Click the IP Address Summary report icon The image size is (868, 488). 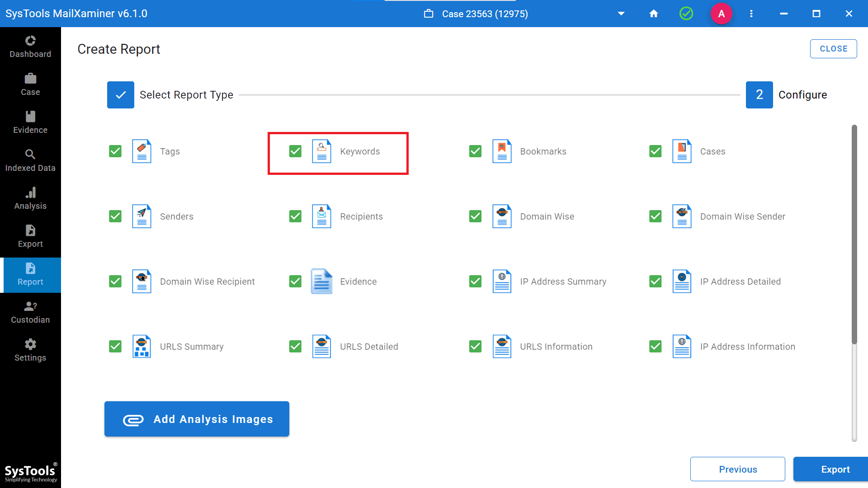(x=502, y=281)
